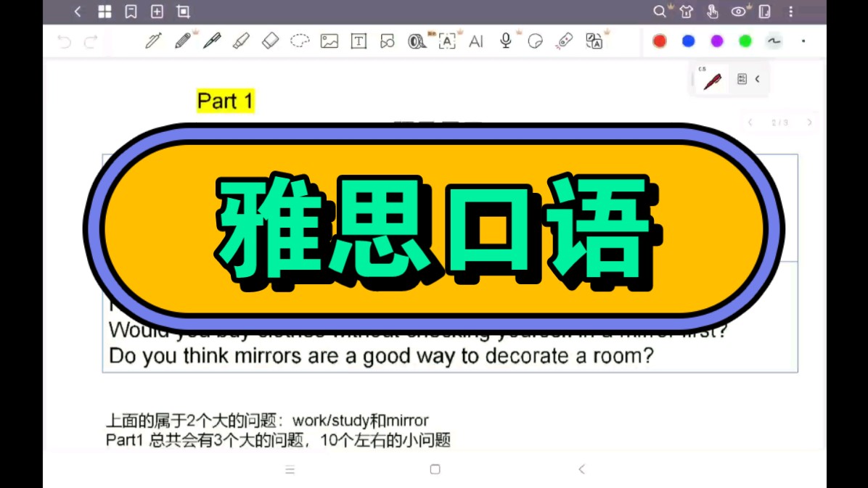The width and height of the screenshot is (868, 488).
Task: Toggle finger touch drawing mode
Action: 713,12
